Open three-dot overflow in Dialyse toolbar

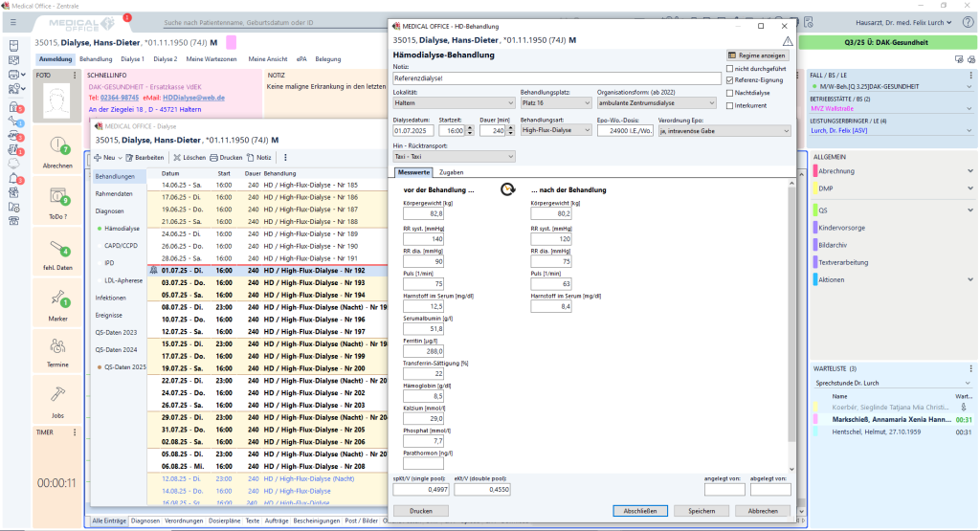coord(285,158)
